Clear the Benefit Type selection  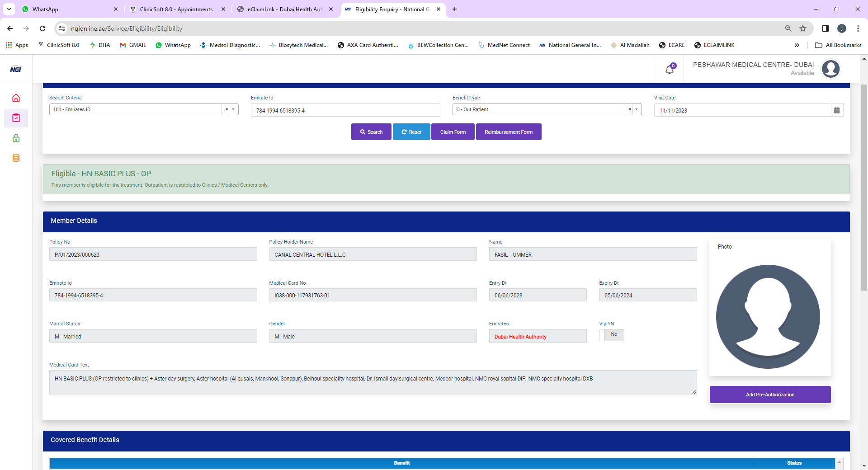pyautogui.click(x=630, y=109)
